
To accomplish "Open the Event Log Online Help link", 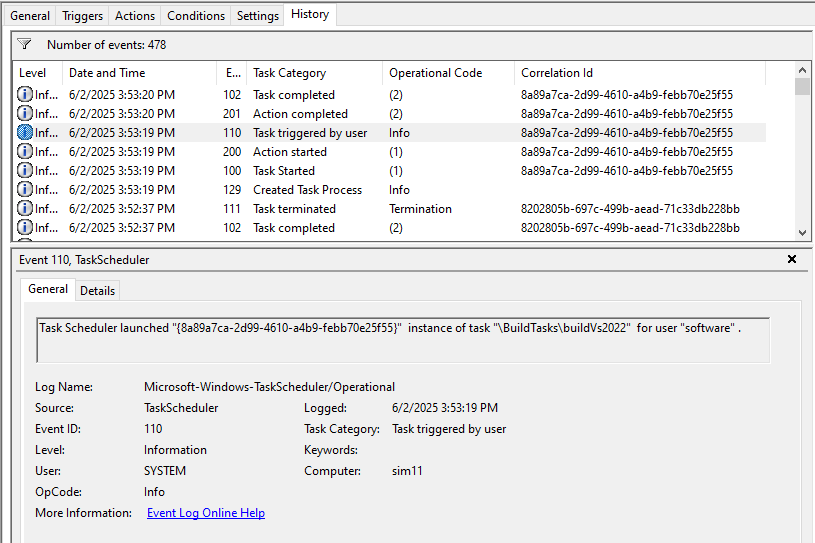I will pos(206,513).
